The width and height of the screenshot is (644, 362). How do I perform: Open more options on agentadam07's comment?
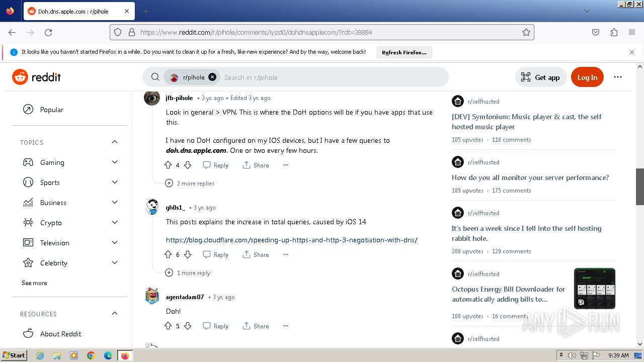coord(286,326)
